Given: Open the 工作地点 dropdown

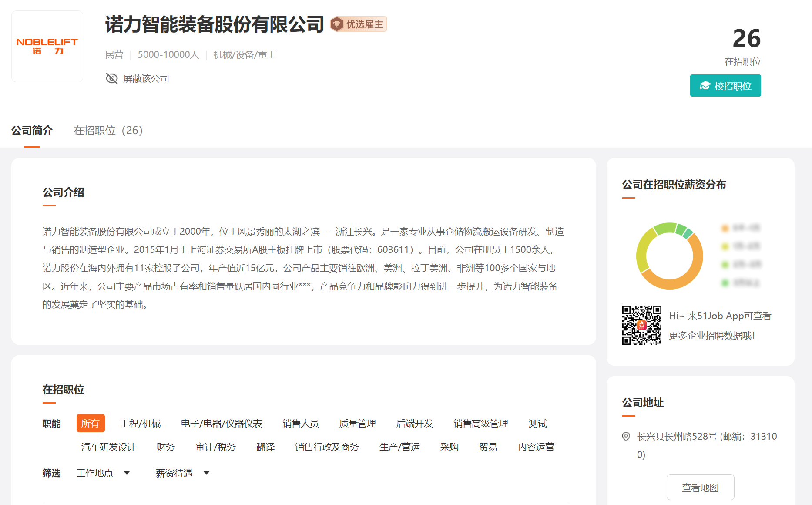Looking at the screenshot, I should click(x=103, y=473).
